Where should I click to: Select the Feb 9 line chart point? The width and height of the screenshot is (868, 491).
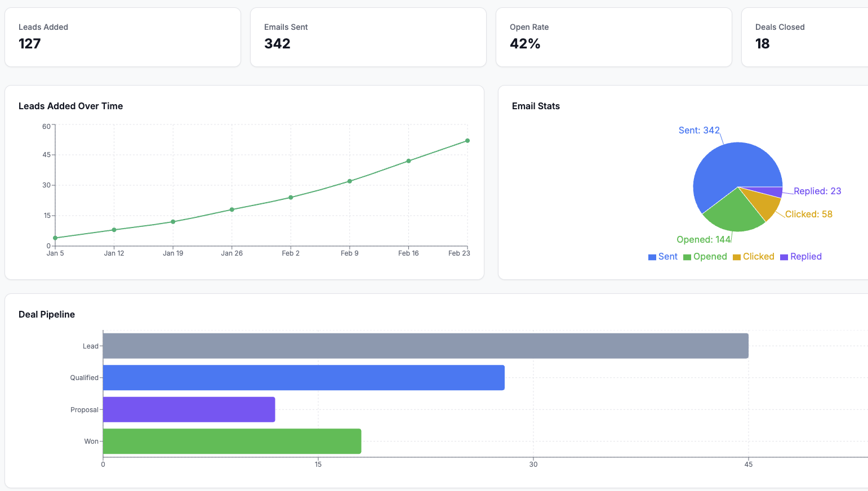coord(350,181)
